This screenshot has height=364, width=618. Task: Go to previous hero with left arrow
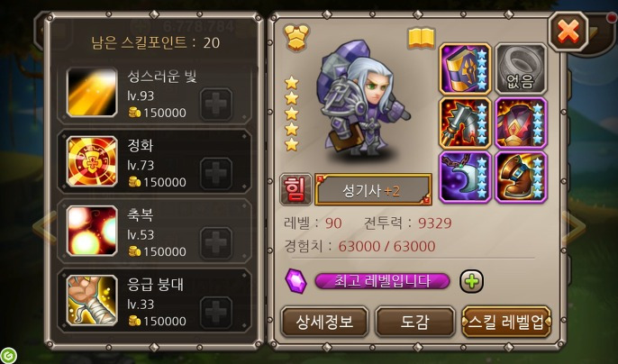coord(45,228)
